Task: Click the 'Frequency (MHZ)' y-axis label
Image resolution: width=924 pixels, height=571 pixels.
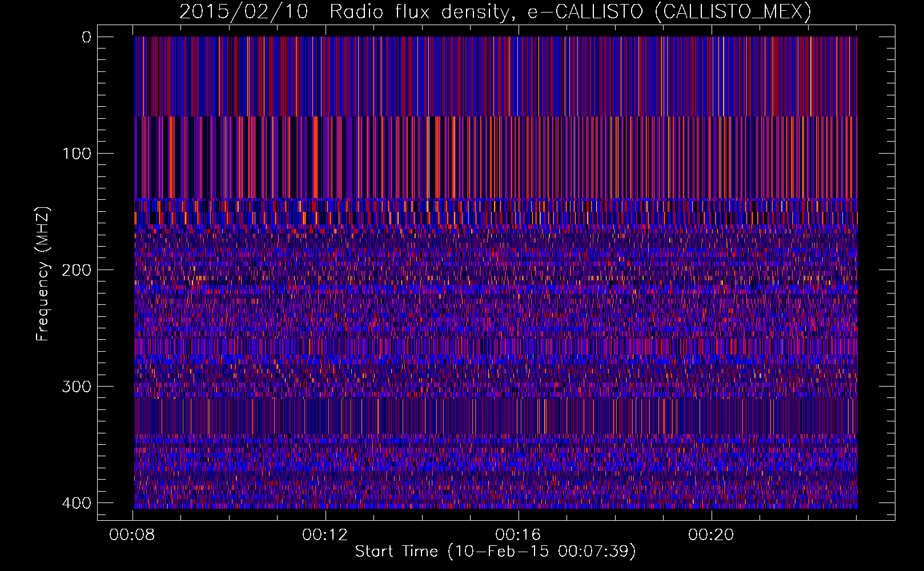Action: (43, 274)
